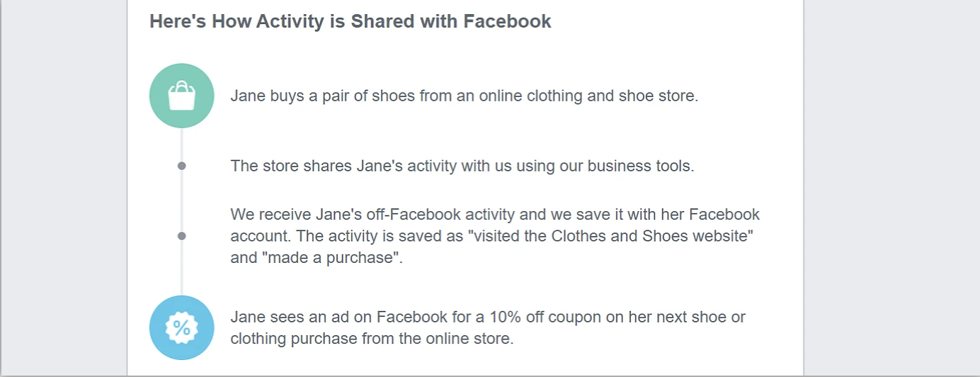
Task: Click the heading "Here's How Activity is Shared"
Action: [350, 21]
